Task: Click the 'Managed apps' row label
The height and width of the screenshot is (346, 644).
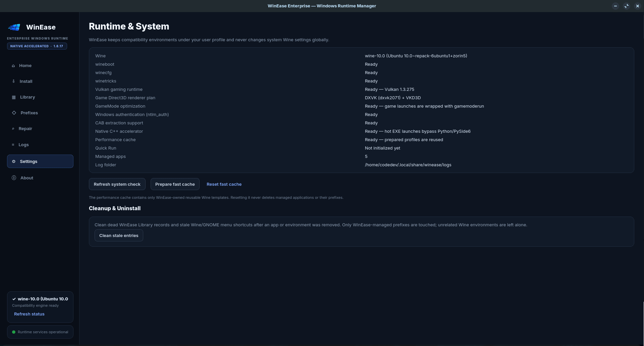Action: 110,157
